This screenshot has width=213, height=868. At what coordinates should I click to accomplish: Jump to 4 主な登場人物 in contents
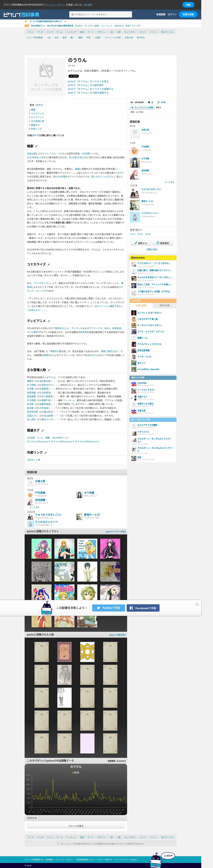[x=36, y=121]
